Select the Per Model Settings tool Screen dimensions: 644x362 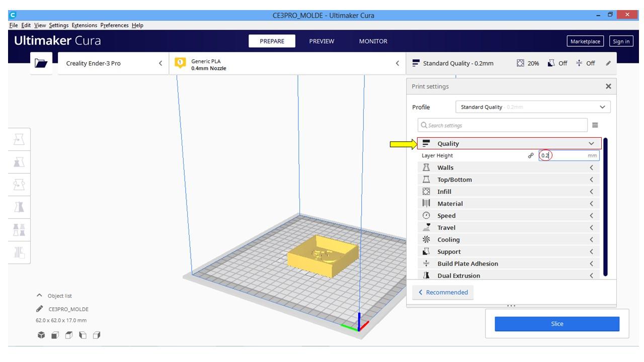point(19,230)
